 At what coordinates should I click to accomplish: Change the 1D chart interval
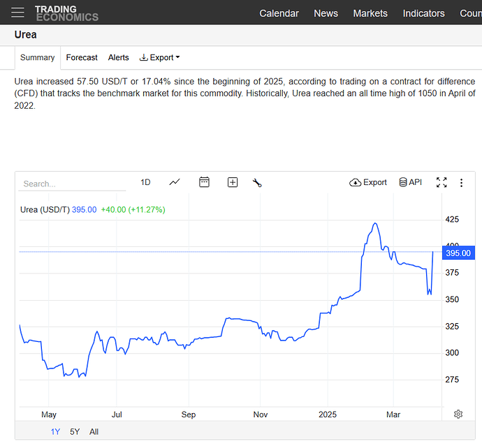(145, 182)
